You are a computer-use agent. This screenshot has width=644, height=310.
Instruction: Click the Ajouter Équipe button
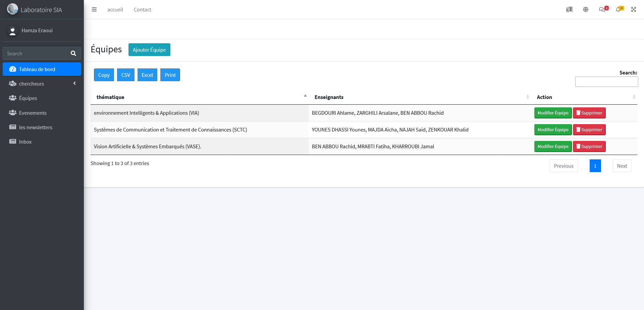pyautogui.click(x=149, y=50)
